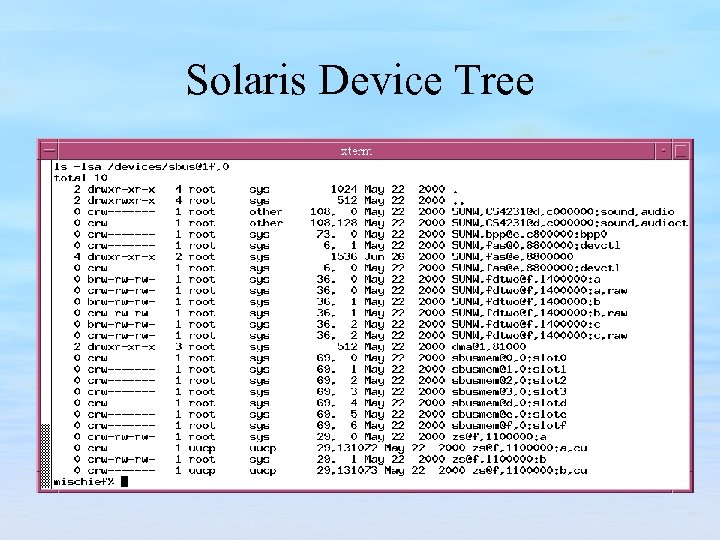Select the entry SUNW,fdtwo@f,1400000:b

tap(526, 302)
